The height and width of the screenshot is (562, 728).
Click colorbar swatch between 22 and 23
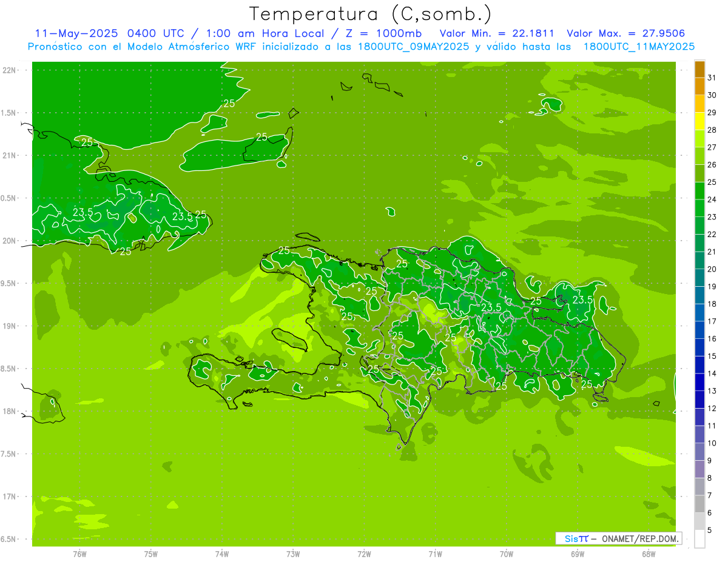699,226
